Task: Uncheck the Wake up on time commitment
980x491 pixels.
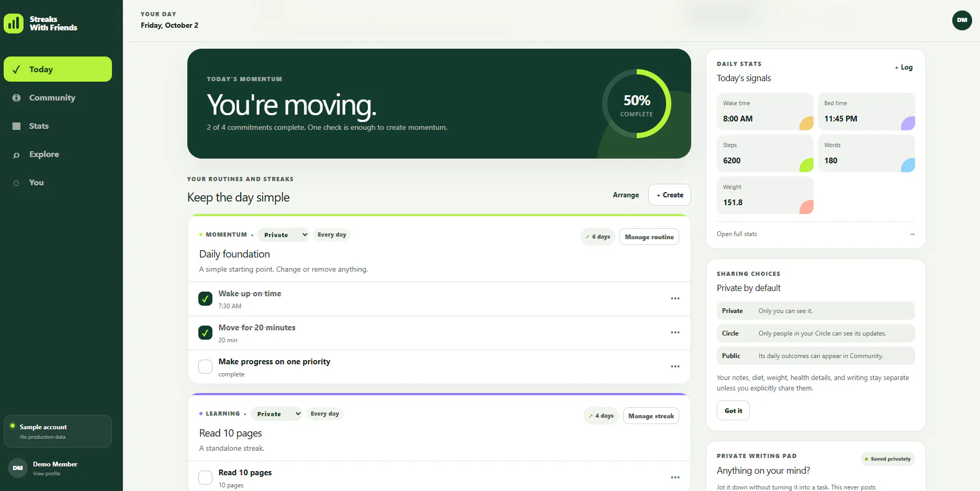Action: tap(205, 298)
